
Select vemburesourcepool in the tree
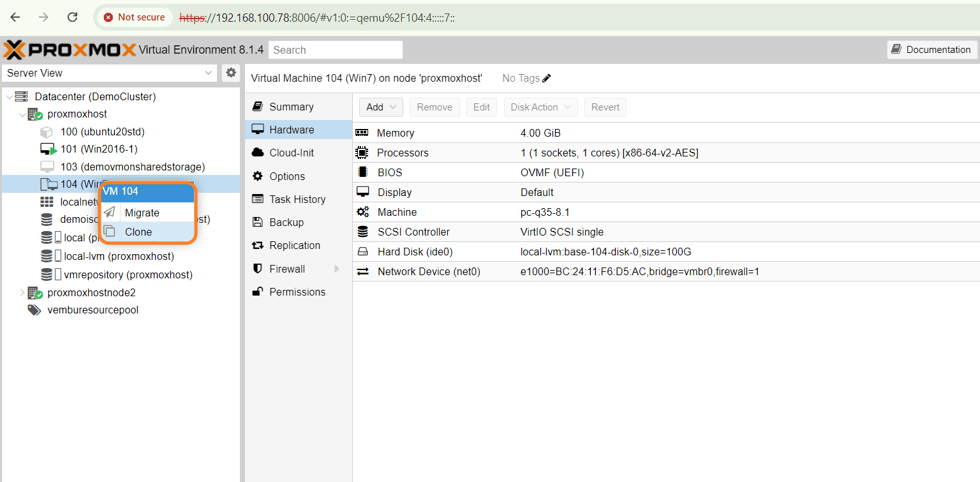93,310
